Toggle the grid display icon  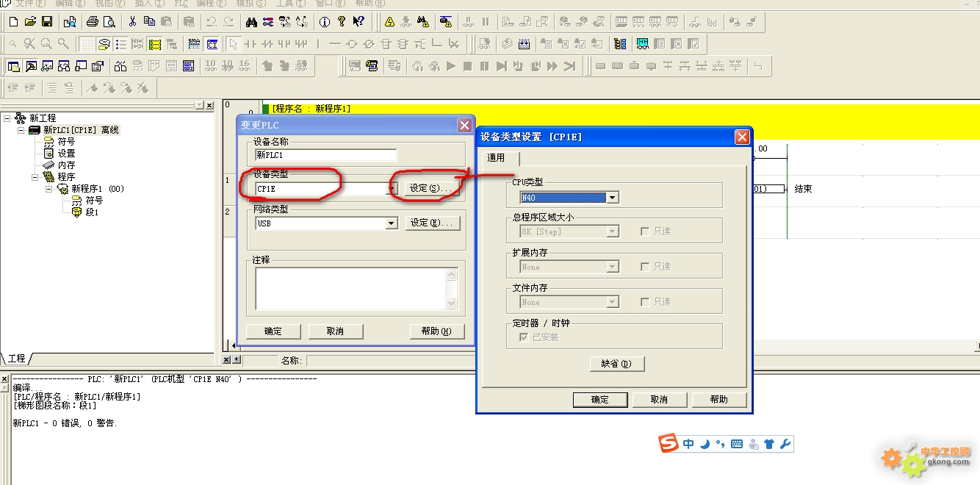(87, 44)
